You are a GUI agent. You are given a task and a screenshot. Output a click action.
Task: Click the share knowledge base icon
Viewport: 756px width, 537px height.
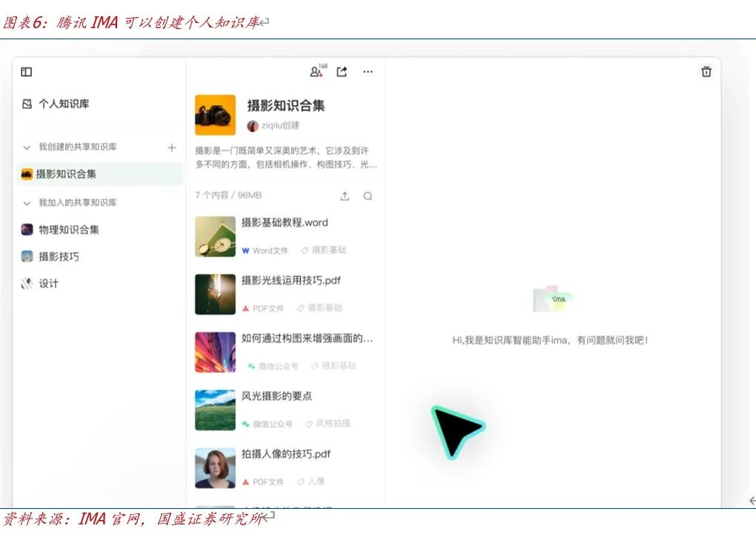pyautogui.click(x=342, y=72)
